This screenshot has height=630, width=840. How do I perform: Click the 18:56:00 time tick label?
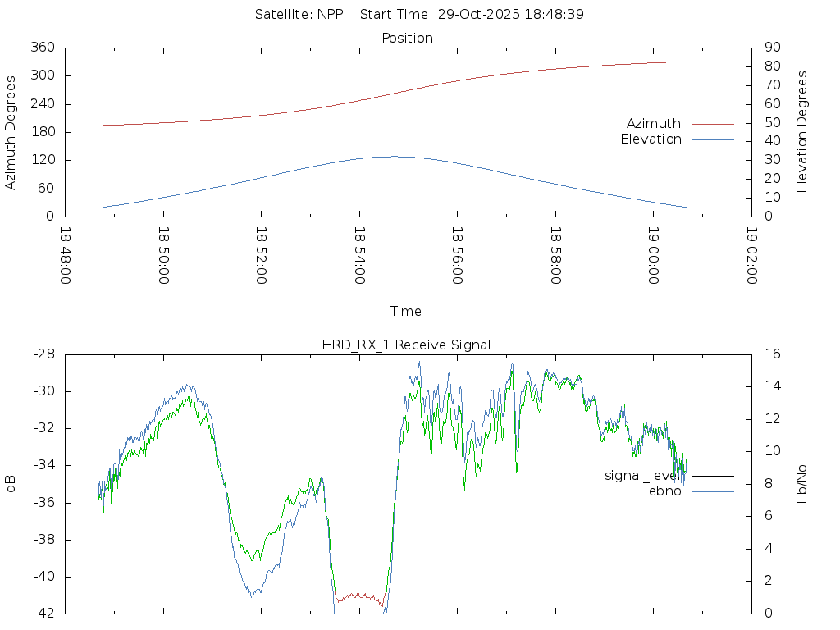[x=457, y=256]
